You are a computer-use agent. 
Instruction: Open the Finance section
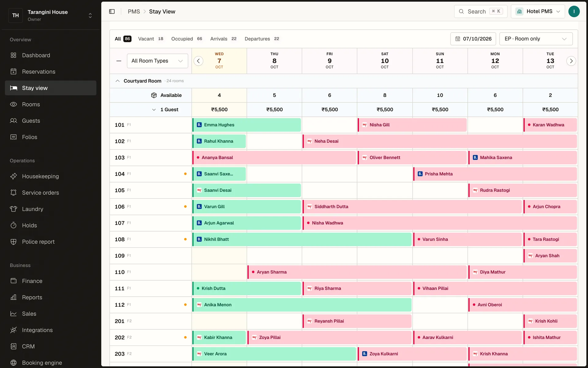[x=51, y=281]
